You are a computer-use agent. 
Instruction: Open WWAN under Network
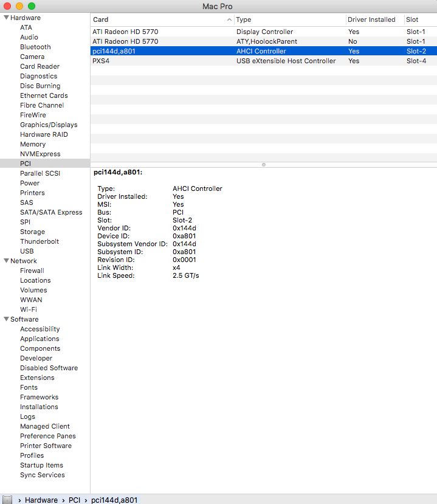(x=31, y=300)
